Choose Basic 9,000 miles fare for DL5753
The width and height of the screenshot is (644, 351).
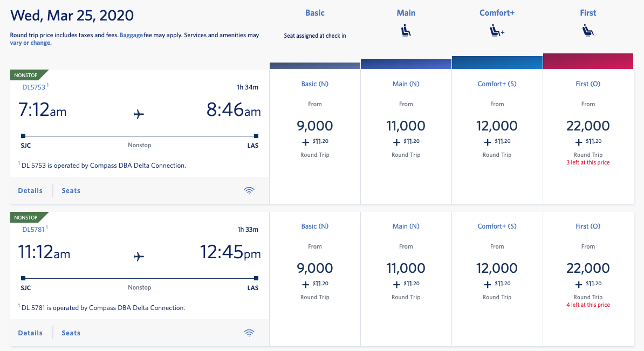[x=315, y=126]
